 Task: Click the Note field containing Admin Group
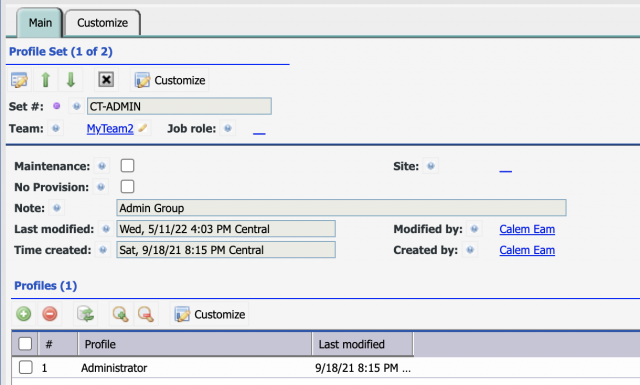341,208
